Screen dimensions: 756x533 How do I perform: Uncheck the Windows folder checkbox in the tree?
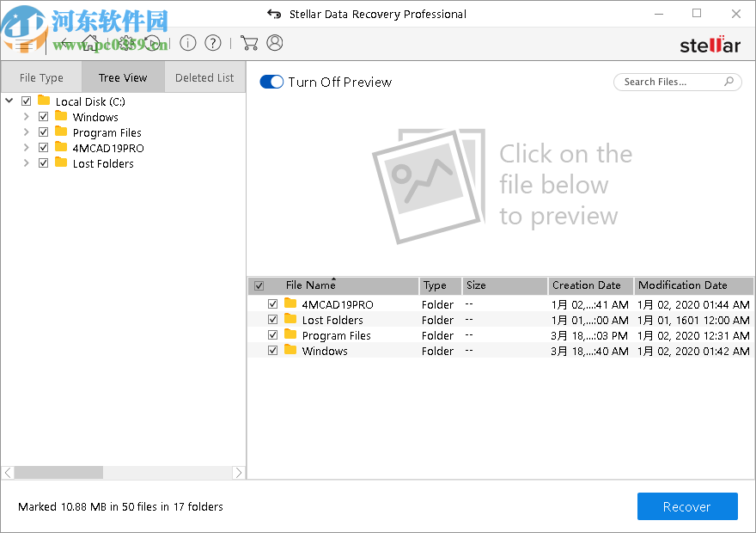pos(43,117)
